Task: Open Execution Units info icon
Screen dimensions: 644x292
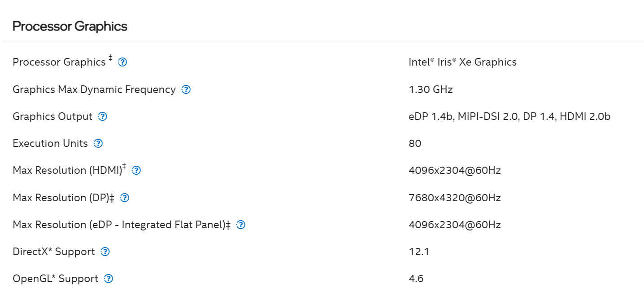Action: click(x=98, y=143)
